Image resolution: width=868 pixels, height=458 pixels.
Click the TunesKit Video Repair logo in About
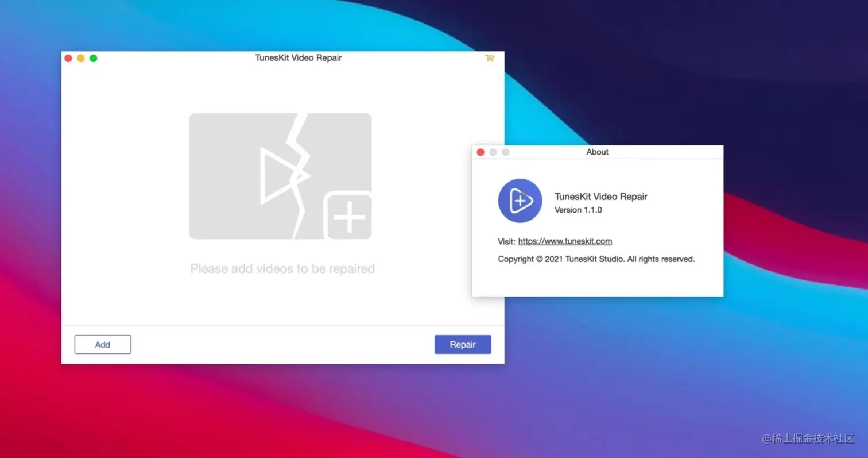pyautogui.click(x=520, y=201)
